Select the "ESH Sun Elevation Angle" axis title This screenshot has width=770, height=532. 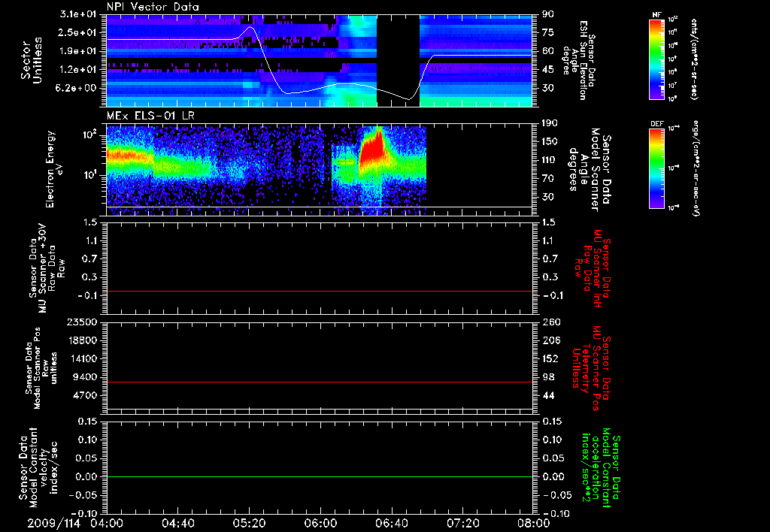[578, 60]
